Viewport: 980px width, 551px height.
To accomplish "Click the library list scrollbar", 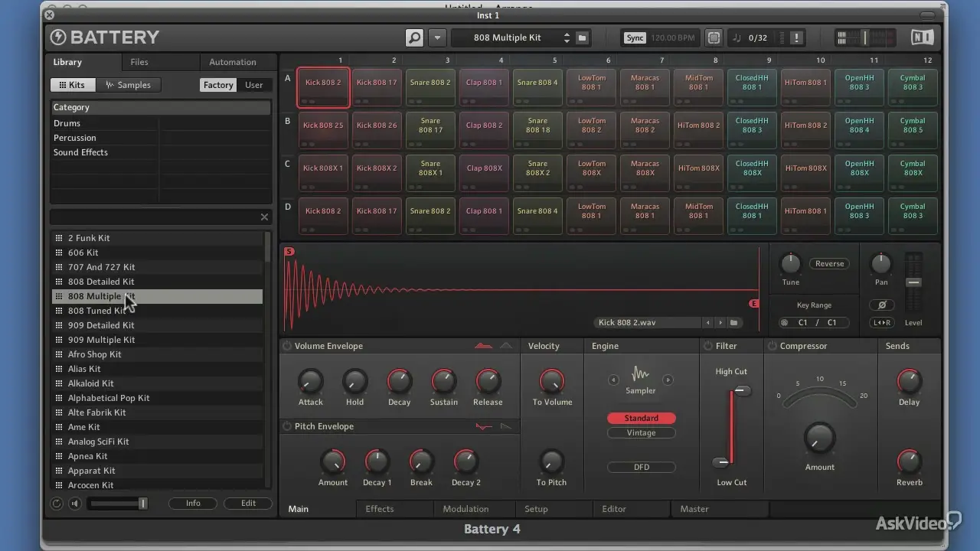I will click(267, 249).
